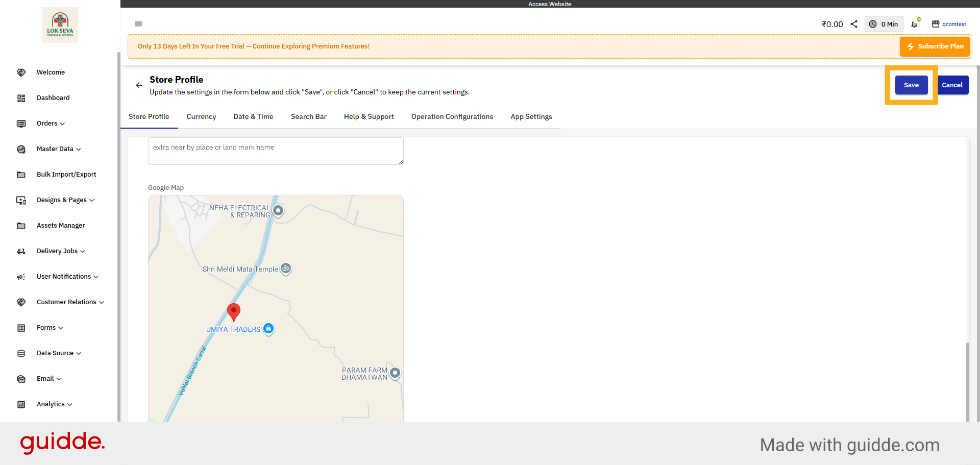Click the qcomtest store icon
This screenshot has height=465, width=980.
tap(936, 24)
